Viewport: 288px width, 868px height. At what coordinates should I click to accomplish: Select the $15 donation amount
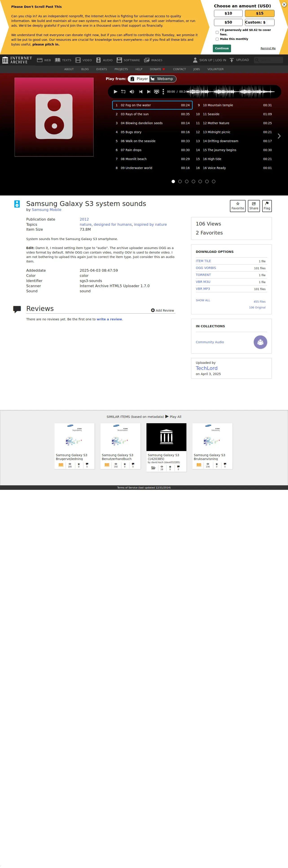[260, 13]
